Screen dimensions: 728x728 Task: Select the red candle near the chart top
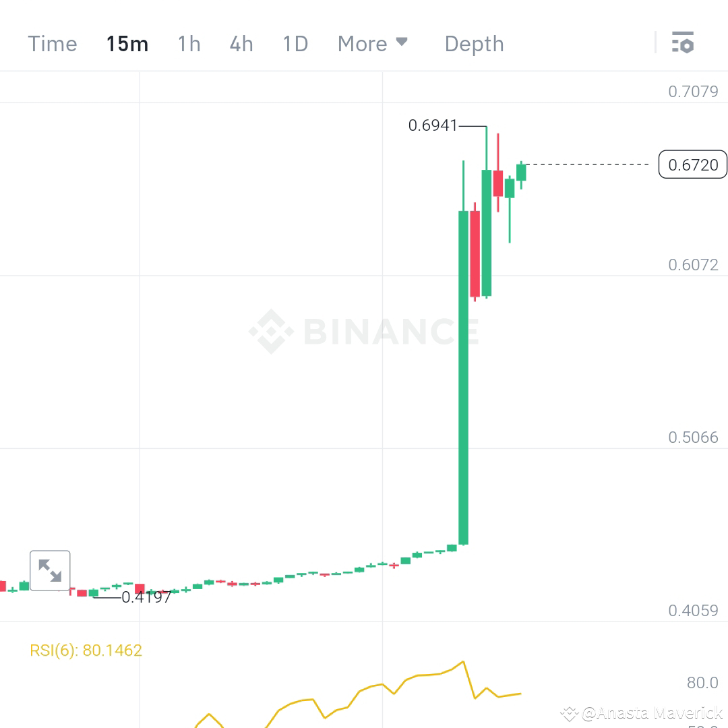tap(497, 182)
